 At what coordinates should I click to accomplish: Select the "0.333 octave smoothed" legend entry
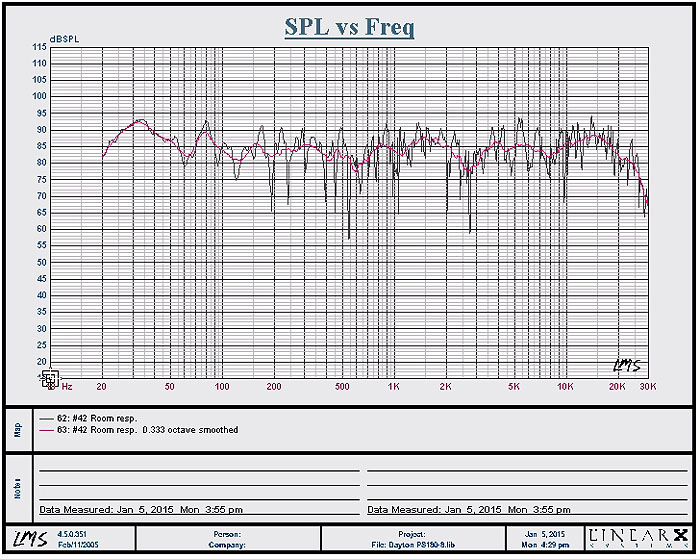(x=192, y=429)
